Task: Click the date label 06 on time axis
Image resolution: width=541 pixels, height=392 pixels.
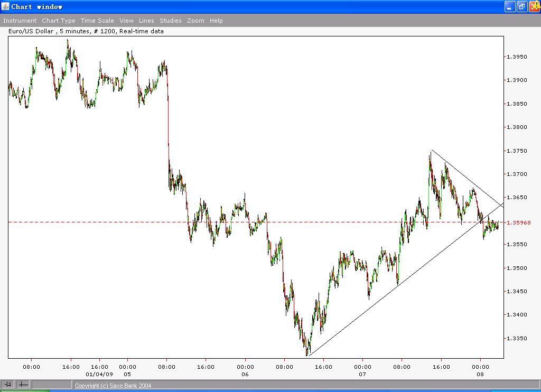Action: tap(245, 374)
